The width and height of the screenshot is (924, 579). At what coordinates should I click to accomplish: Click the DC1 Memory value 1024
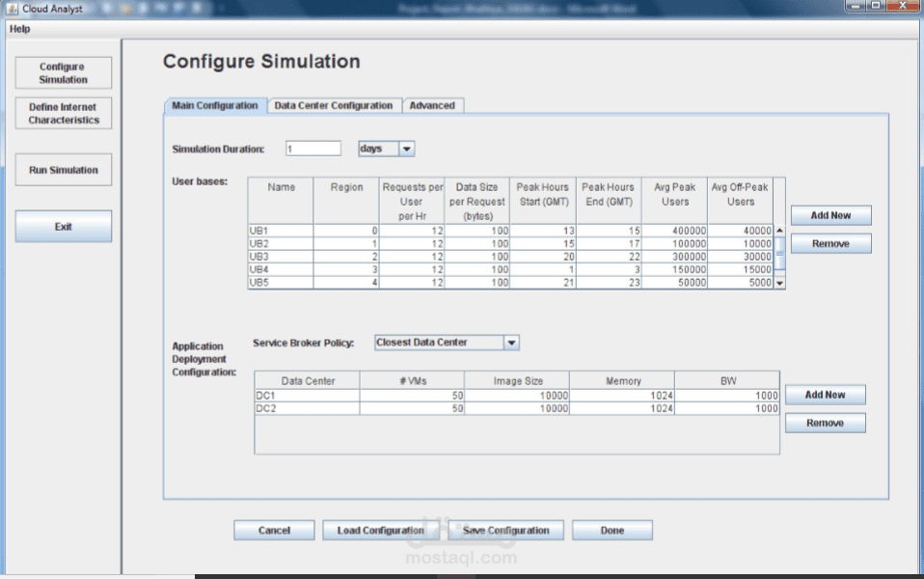click(x=622, y=396)
